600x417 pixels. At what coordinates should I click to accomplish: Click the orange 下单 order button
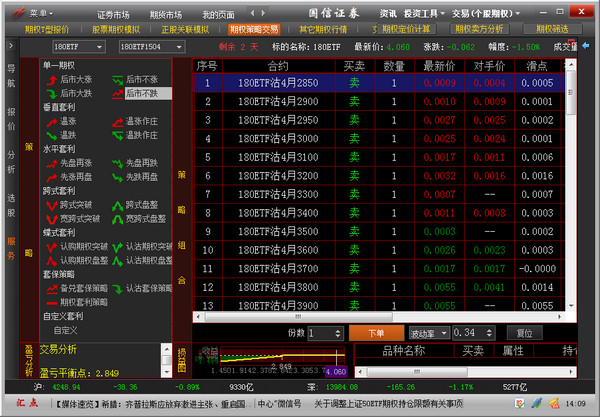tap(375, 332)
